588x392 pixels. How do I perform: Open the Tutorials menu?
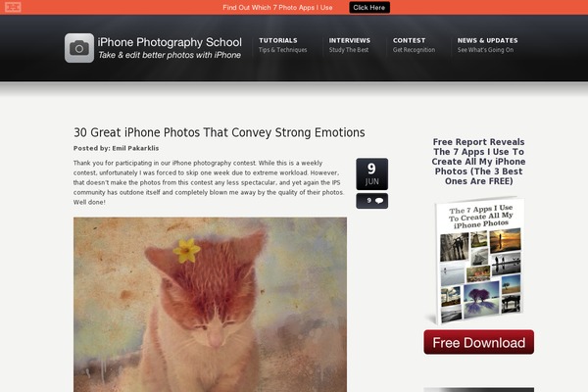(x=278, y=40)
